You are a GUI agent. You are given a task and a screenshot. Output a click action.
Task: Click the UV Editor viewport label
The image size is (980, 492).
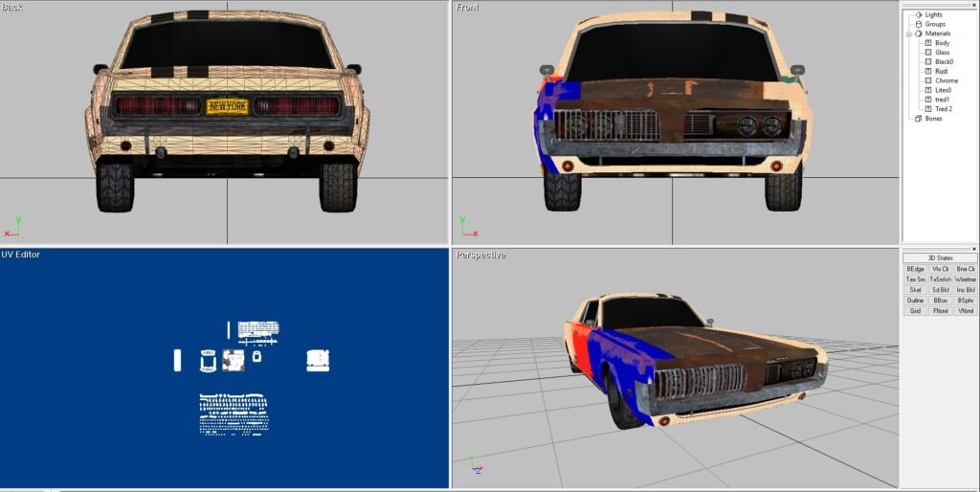[x=20, y=256]
